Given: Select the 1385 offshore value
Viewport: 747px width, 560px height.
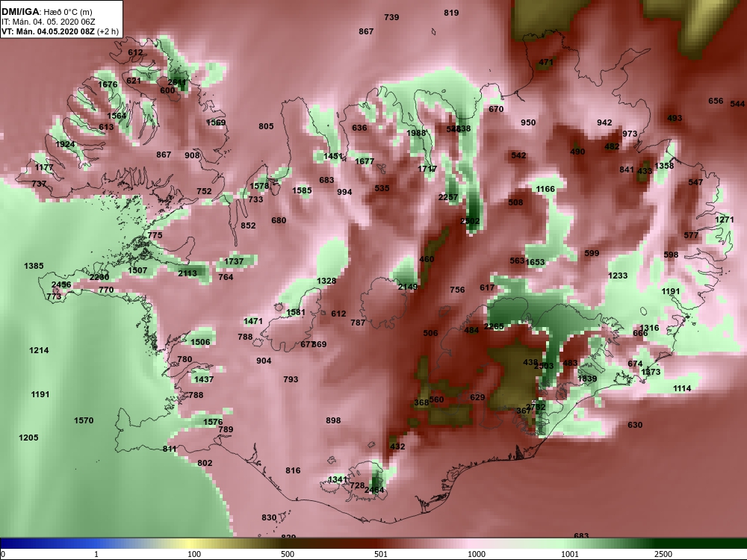Looking at the screenshot, I should click(34, 266).
